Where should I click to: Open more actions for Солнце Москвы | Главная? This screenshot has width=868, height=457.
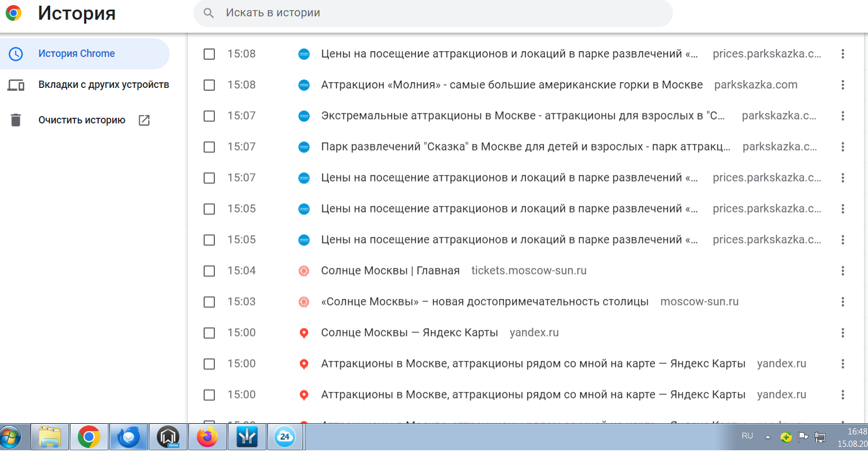843,271
